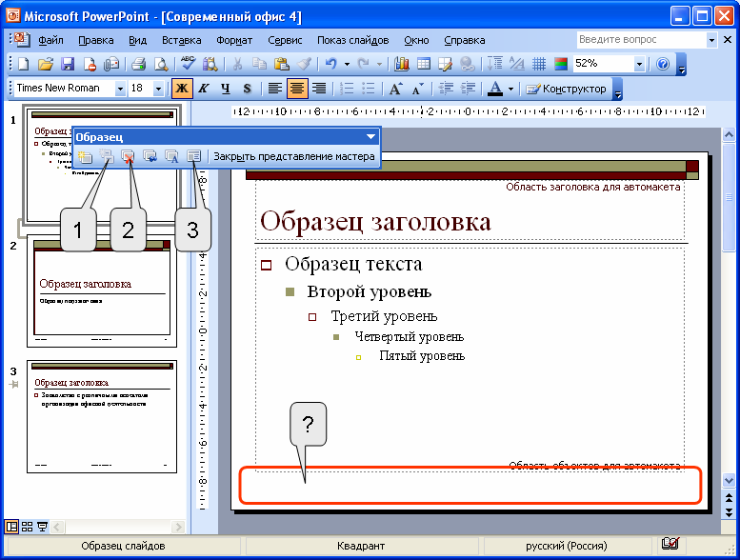This screenshot has height=560, width=740.
Task: Align text to the right
Action: [319, 89]
